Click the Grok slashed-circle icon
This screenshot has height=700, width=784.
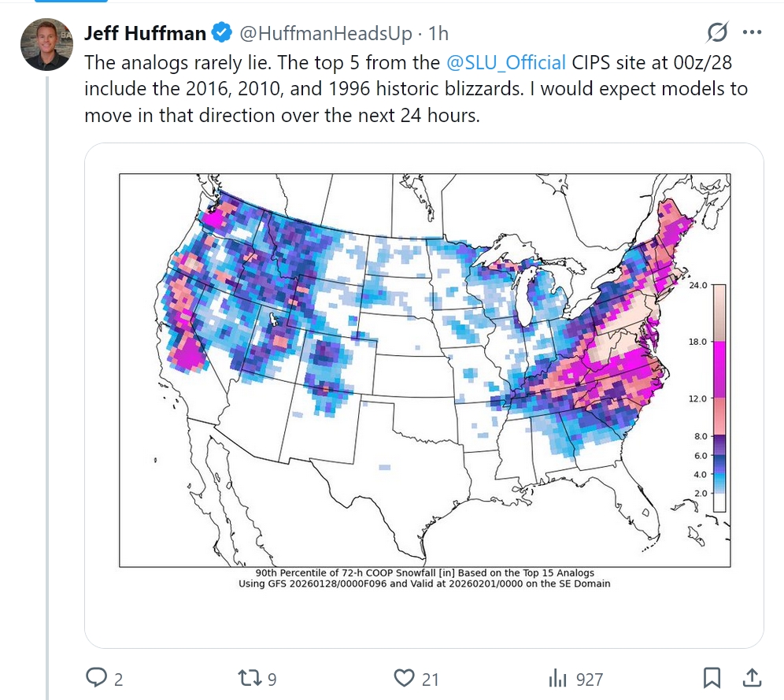717,32
